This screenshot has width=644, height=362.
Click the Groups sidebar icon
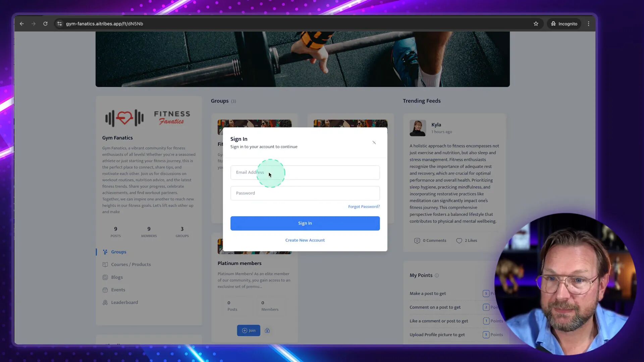(x=105, y=252)
